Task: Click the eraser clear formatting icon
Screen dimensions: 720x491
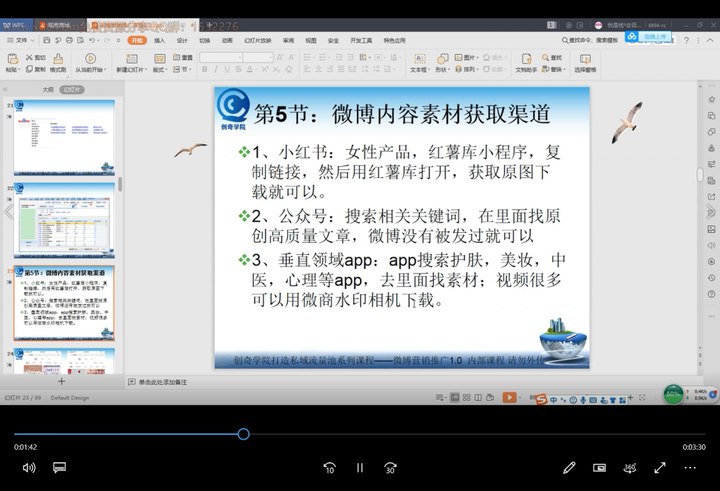Action: pyautogui.click(x=288, y=69)
